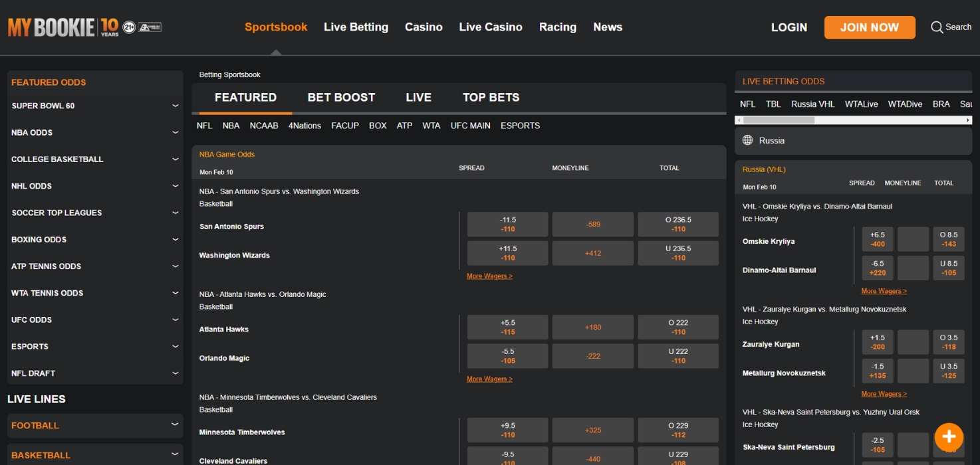Pick over 236.5 total Spurs game
This screenshot has width=980, height=465.
click(x=678, y=225)
